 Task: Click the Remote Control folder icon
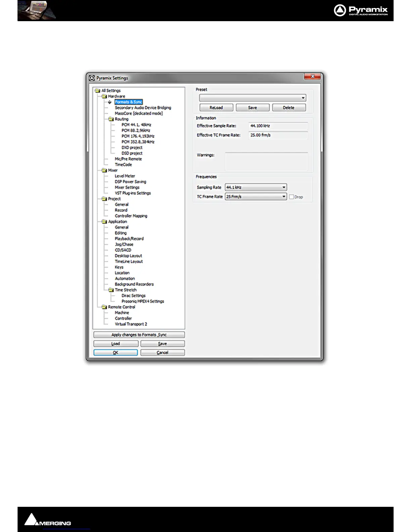[x=104, y=307]
